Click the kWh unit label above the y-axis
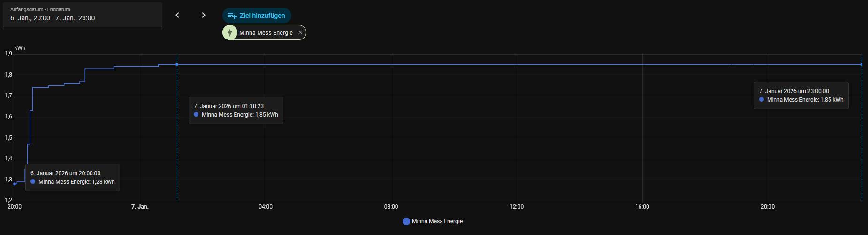Image resolution: width=868 pixels, height=235 pixels. tap(20, 48)
